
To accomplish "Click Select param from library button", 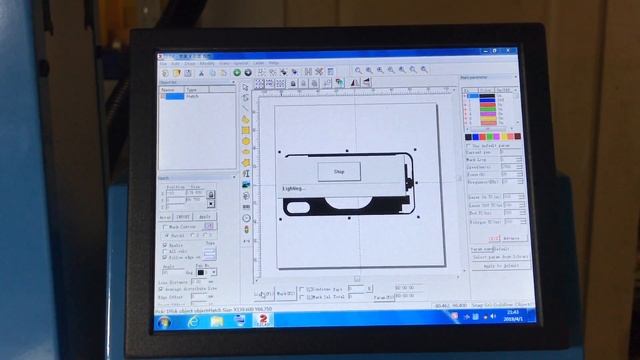I will [x=500, y=257].
